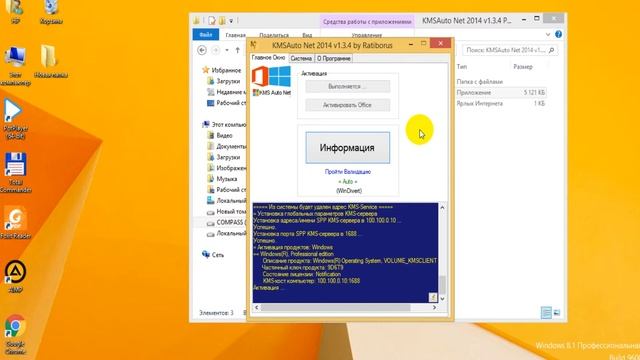The width and height of the screenshot is (640, 360).
Task: Select the Папка с файлами row
Action: [x=501, y=82]
